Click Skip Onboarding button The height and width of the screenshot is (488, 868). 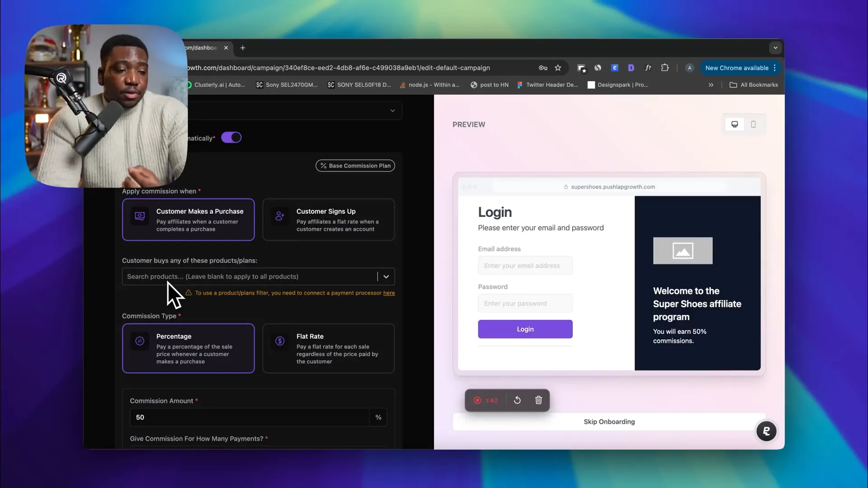(609, 421)
